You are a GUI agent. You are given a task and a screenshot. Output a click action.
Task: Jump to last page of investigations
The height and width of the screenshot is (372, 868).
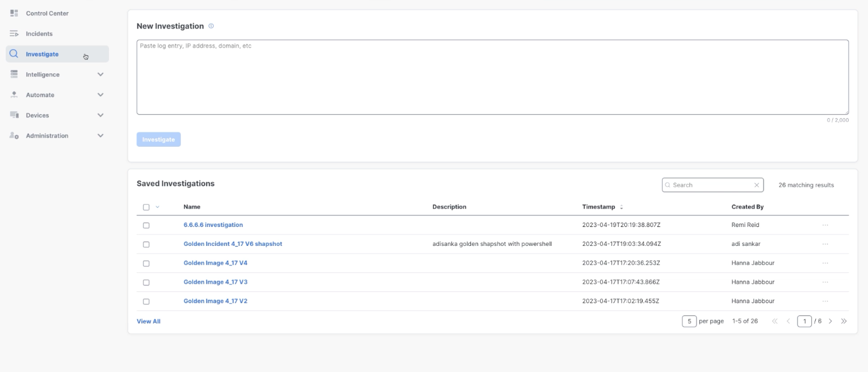point(843,321)
